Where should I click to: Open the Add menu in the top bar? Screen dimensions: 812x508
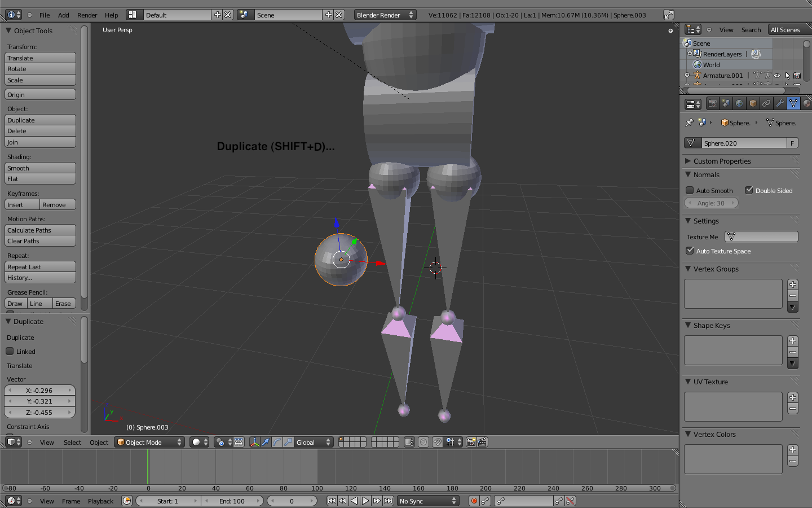click(x=63, y=15)
